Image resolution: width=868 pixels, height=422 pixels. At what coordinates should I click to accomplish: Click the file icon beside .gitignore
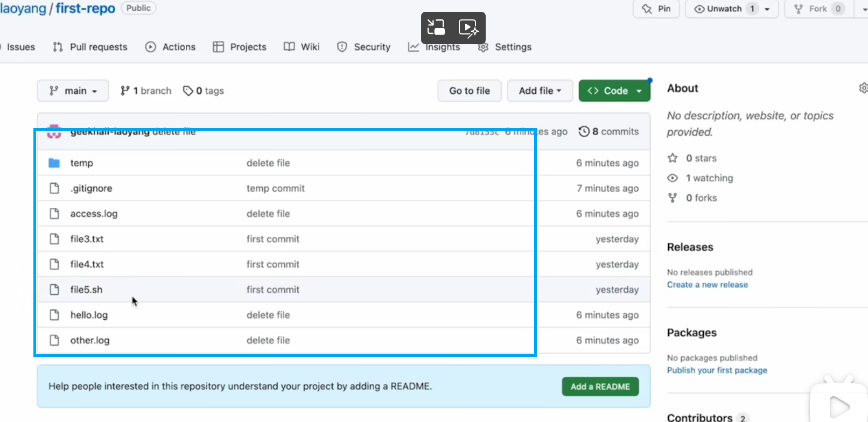coord(54,188)
